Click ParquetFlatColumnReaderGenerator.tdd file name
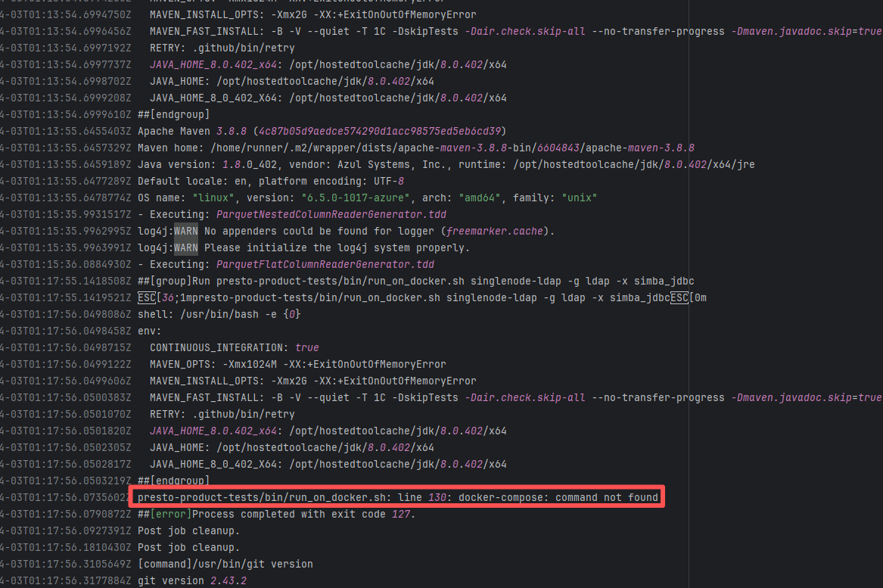Viewport: 883px width, 588px height. pyautogui.click(x=325, y=264)
